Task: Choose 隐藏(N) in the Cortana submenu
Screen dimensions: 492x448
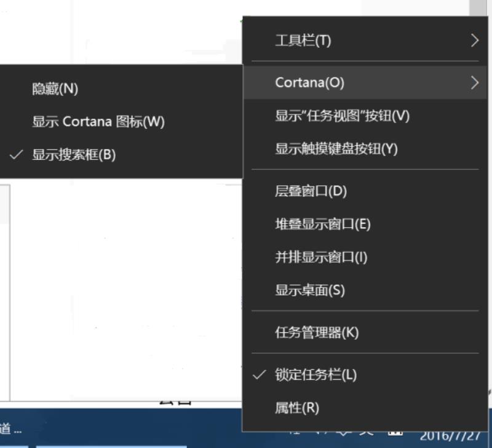Action: [121, 89]
